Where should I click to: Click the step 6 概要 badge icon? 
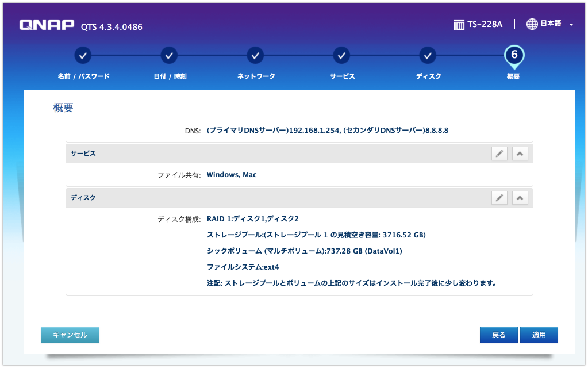[513, 55]
